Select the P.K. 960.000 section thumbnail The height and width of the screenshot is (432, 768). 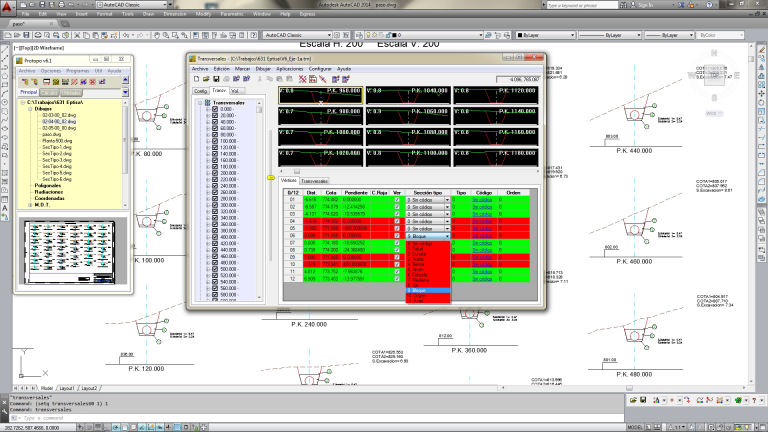pyautogui.click(x=321, y=96)
